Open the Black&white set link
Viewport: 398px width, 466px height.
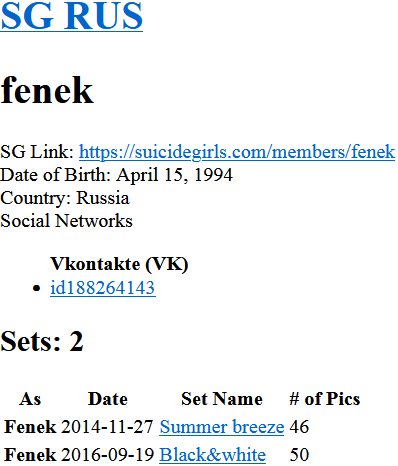[212, 455]
